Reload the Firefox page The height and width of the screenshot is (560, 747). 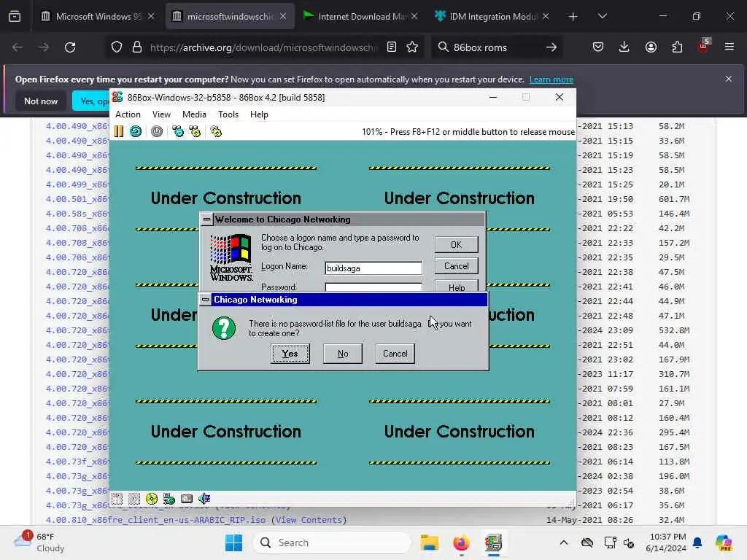pos(70,47)
